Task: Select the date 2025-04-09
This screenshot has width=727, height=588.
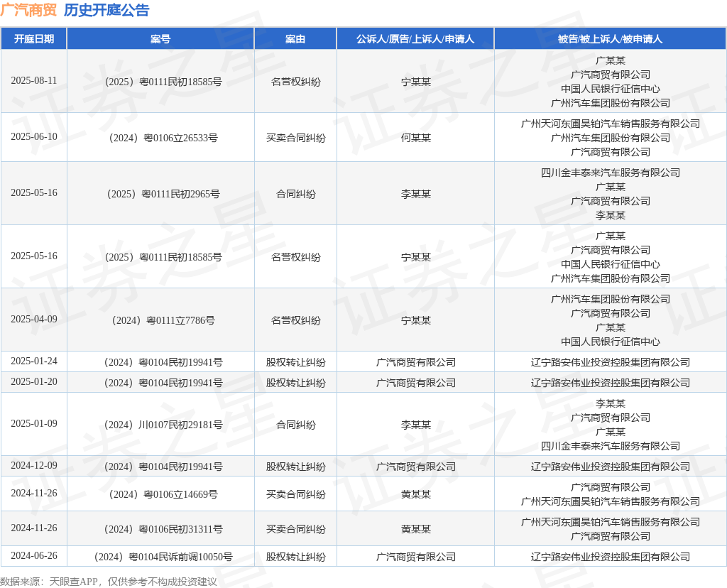Action: pos(34,320)
